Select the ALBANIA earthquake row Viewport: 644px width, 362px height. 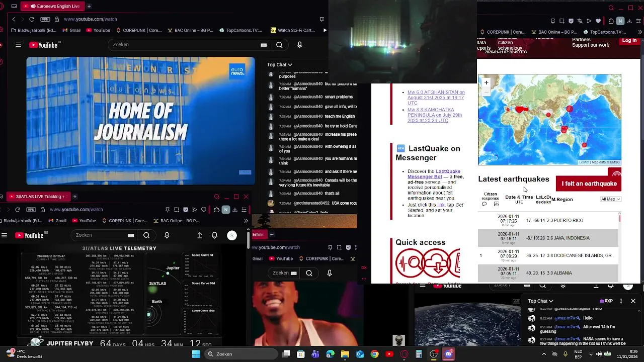click(x=548, y=273)
